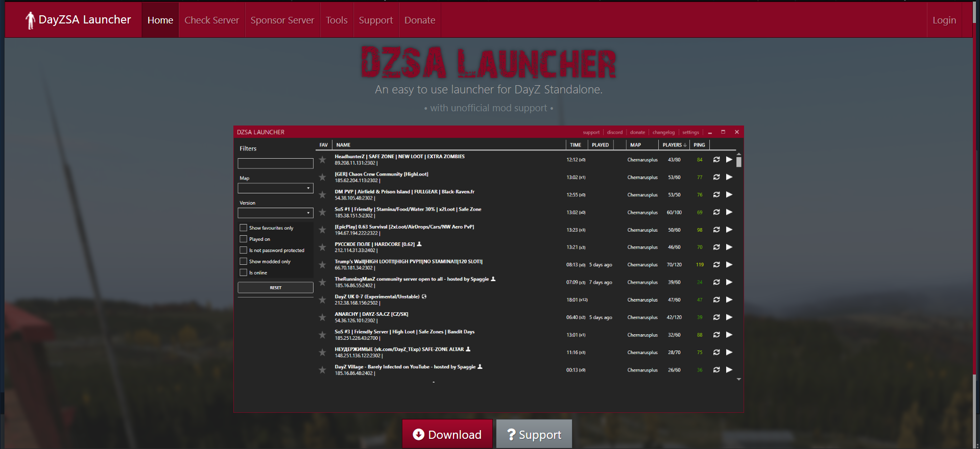
Task: Click the server list scroll-up arrow
Action: 739,154
